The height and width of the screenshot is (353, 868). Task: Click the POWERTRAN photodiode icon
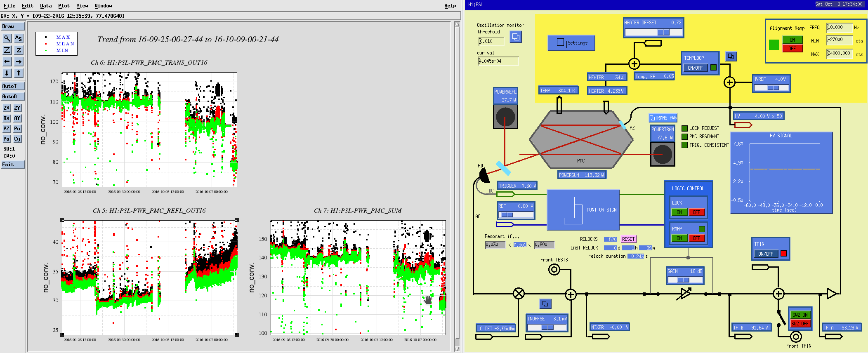point(663,155)
